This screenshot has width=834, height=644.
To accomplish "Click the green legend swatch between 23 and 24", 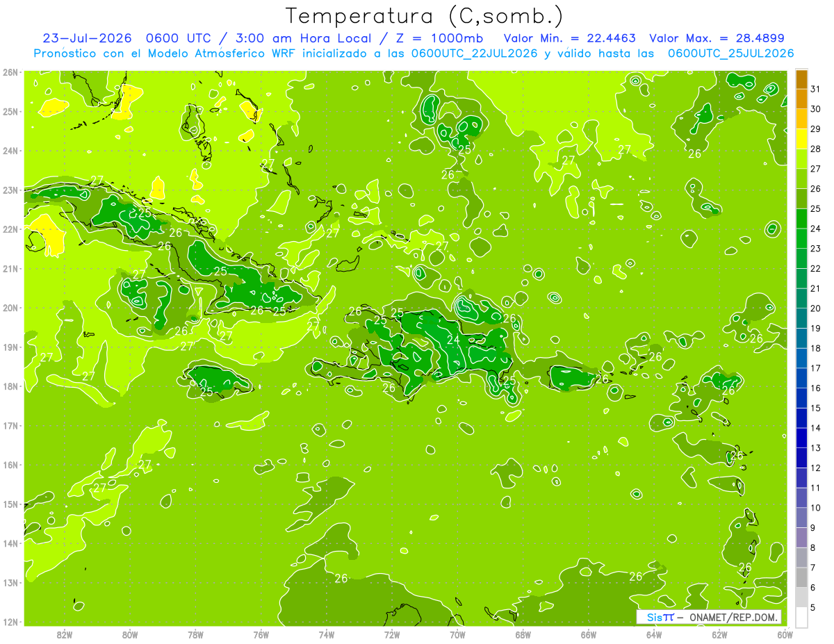I will pyautogui.click(x=801, y=238).
